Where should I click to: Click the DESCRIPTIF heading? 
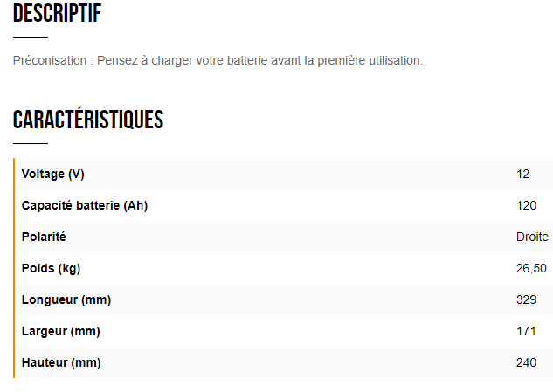pos(57,14)
